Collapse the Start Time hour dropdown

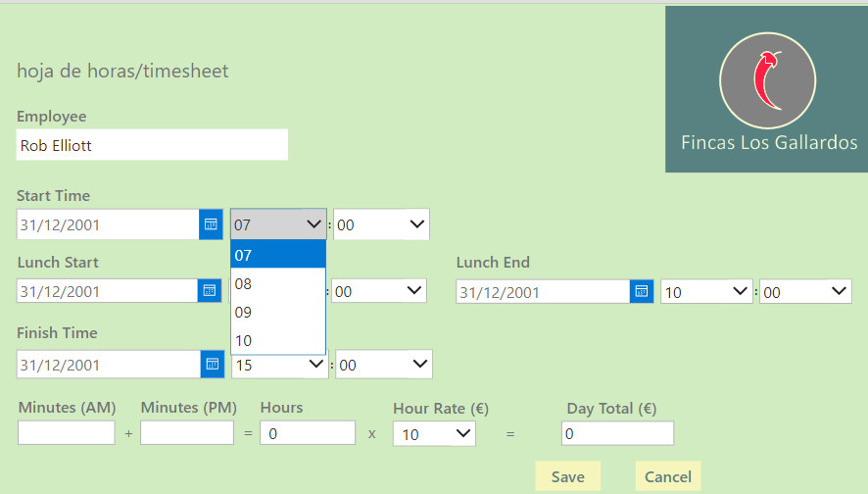pos(278,224)
